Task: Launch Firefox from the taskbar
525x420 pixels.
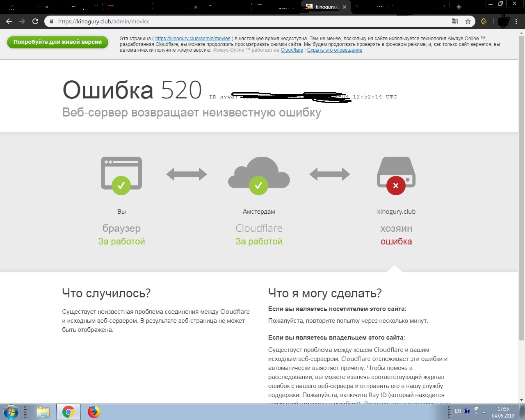Action: pos(94,412)
